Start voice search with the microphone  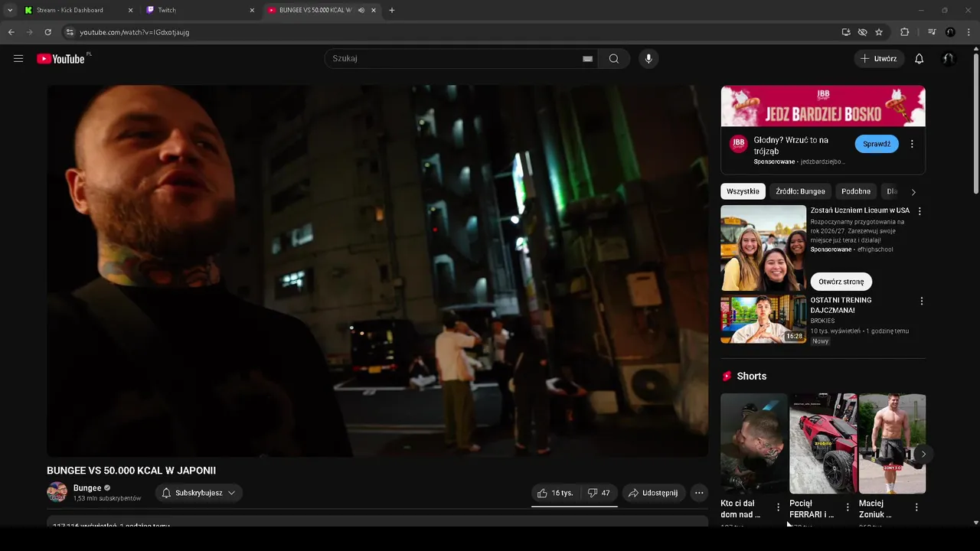[x=648, y=59]
